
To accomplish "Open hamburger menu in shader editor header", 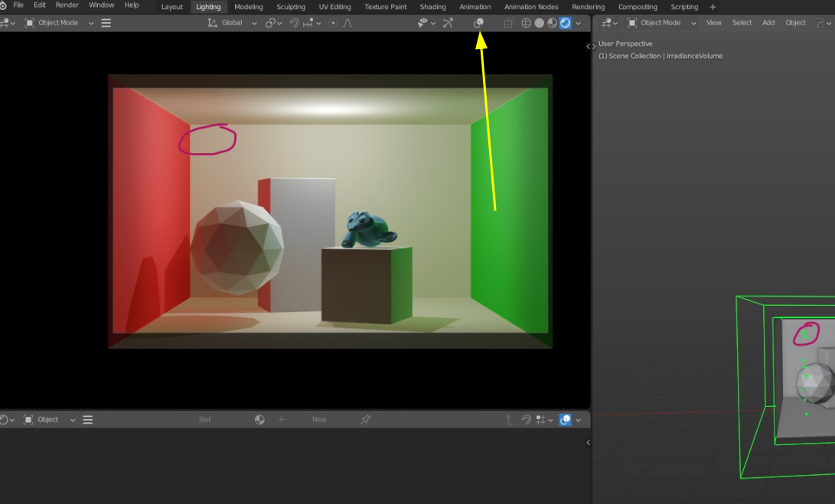I will pos(88,419).
